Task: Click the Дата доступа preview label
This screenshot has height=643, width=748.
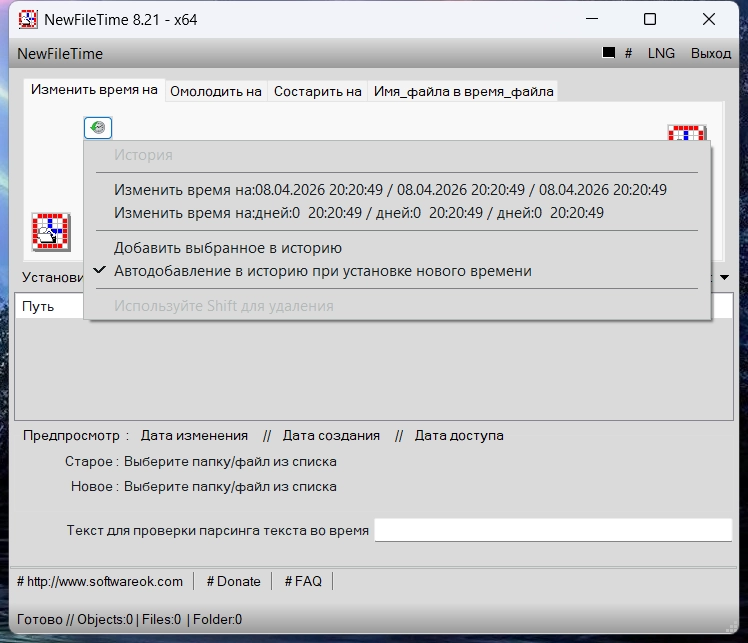Action: pos(459,436)
